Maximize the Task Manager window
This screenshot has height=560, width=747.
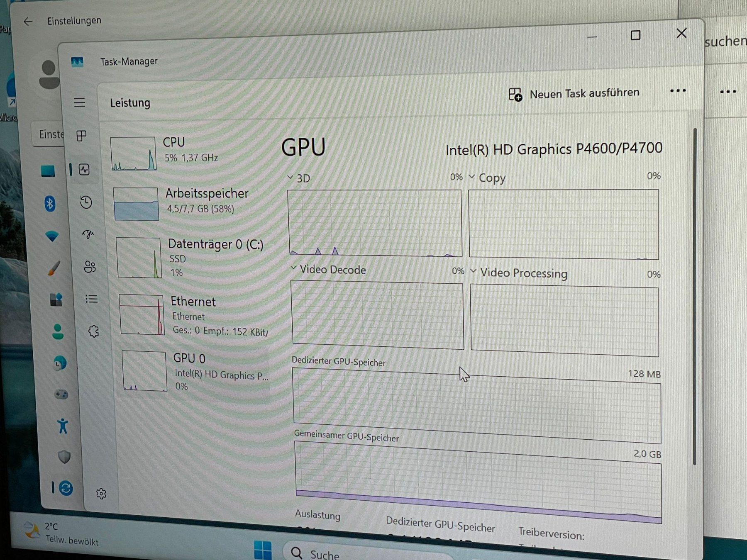pos(635,35)
